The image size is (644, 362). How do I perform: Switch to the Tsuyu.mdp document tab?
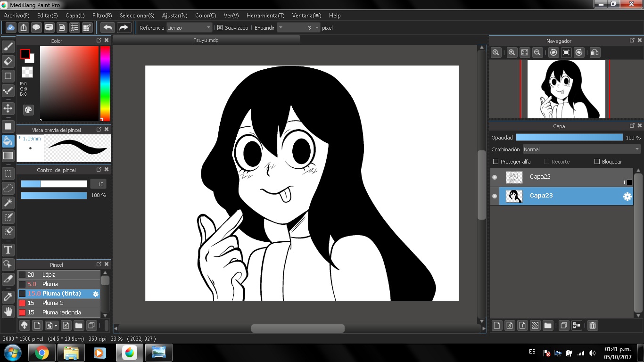pos(206,40)
